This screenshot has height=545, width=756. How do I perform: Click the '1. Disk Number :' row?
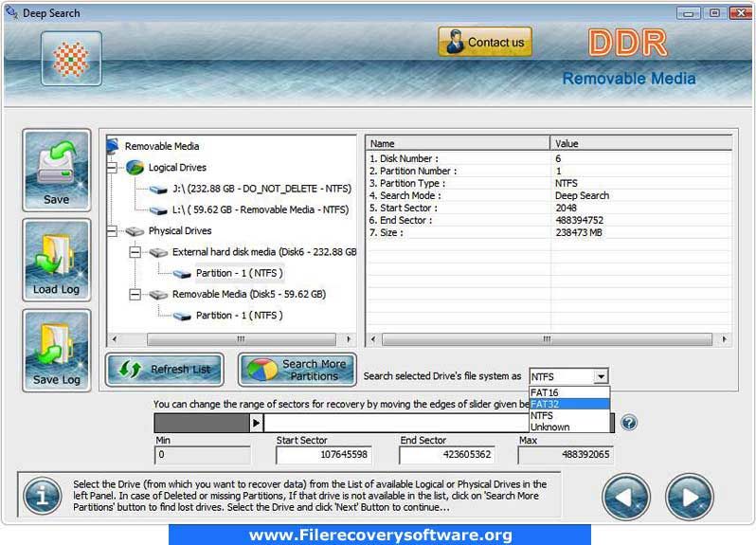tap(549, 158)
